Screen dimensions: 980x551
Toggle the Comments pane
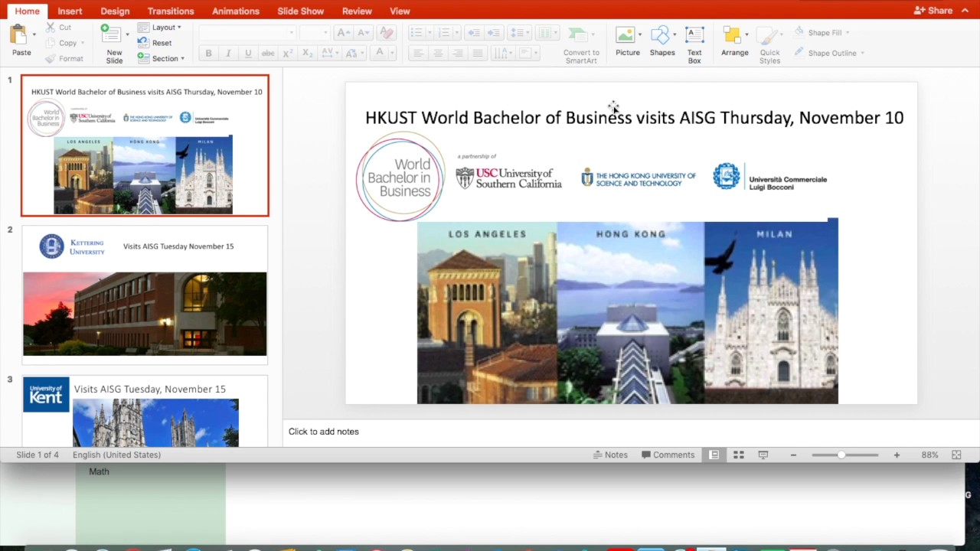(x=668, y=455)
